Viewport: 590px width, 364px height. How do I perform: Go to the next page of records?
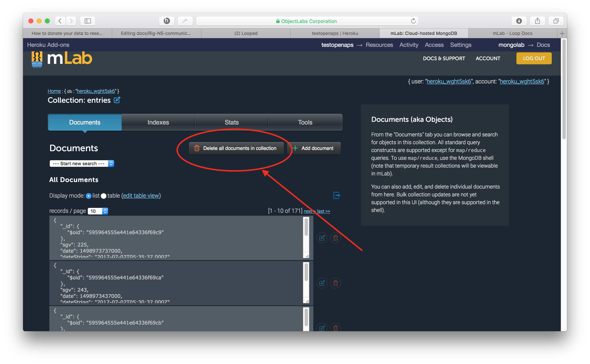(x=309, y=211)
